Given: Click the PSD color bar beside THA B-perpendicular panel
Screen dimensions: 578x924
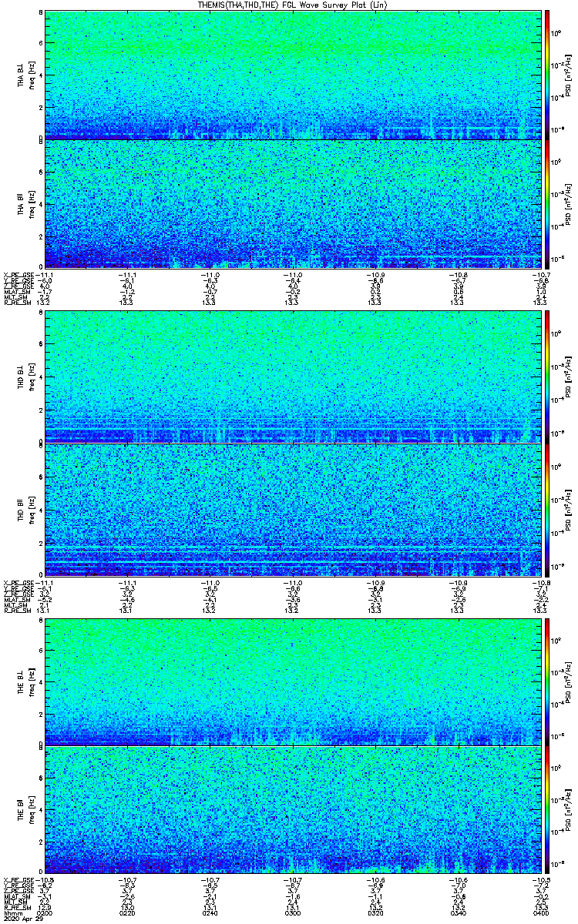Looking at the screenshot, I should (x=548, y=75).
